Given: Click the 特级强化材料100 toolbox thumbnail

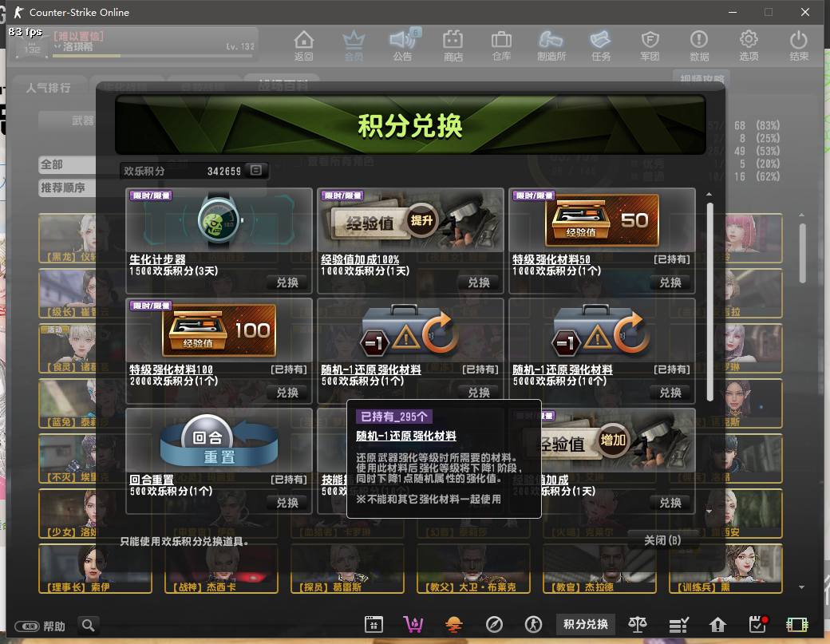Looking at the screenshot, I should 219,330.
